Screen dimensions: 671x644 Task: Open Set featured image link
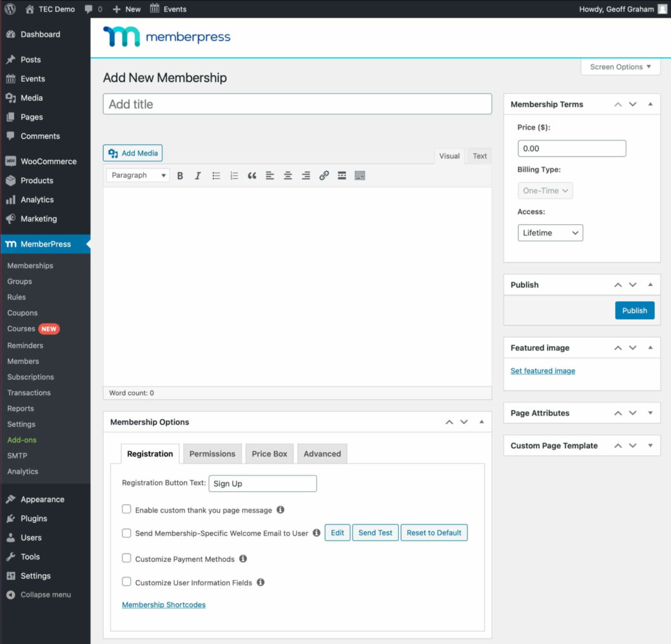(543, 371)
